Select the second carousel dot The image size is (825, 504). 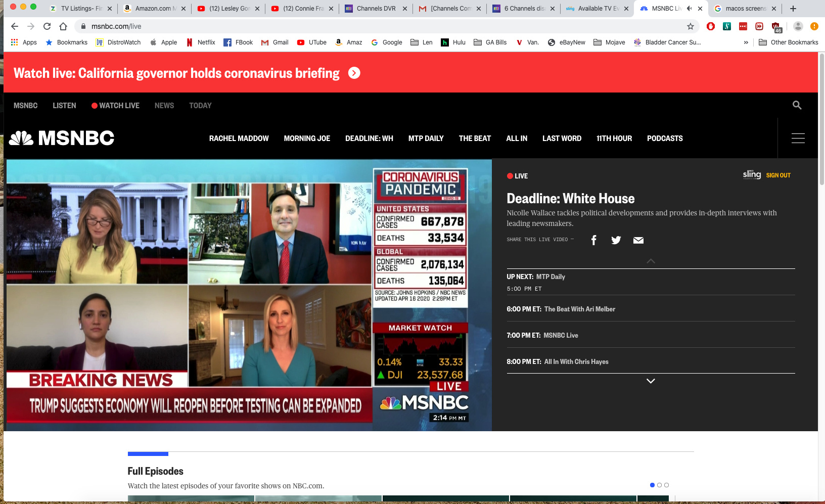(659, 485)
